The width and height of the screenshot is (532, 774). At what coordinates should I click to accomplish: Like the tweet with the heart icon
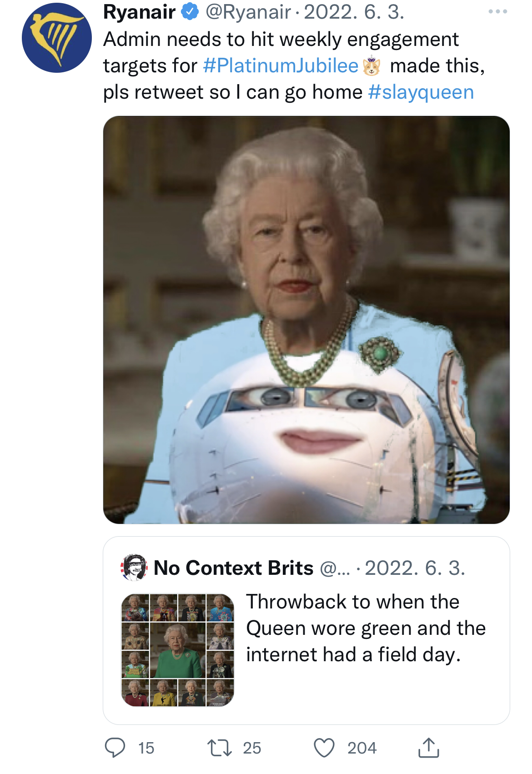324,748
